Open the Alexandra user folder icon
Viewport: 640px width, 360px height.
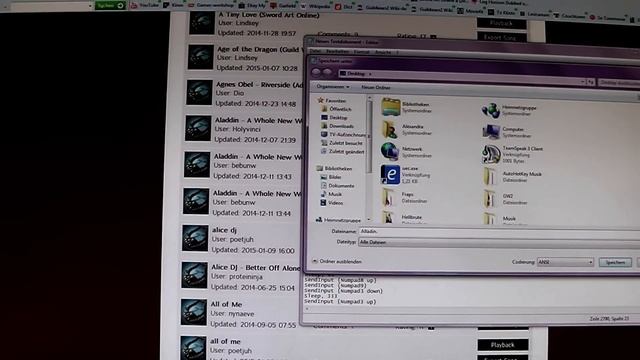point(390,129)
